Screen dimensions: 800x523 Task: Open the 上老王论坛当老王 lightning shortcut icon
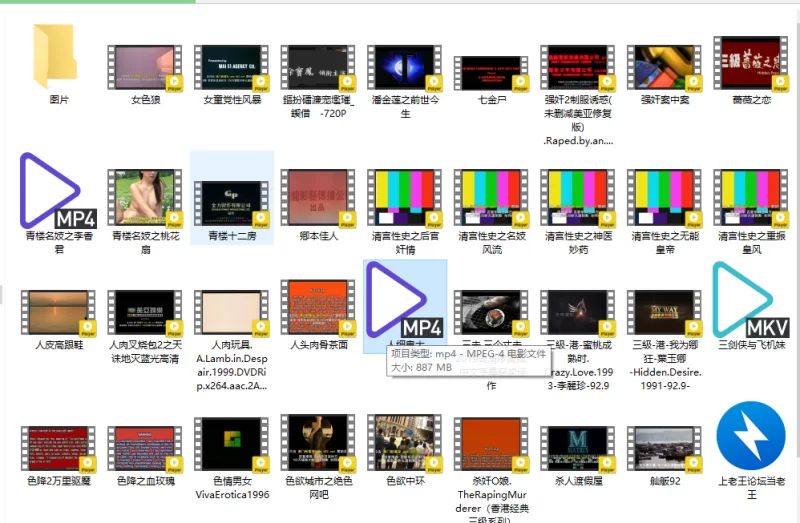[751, 436]
